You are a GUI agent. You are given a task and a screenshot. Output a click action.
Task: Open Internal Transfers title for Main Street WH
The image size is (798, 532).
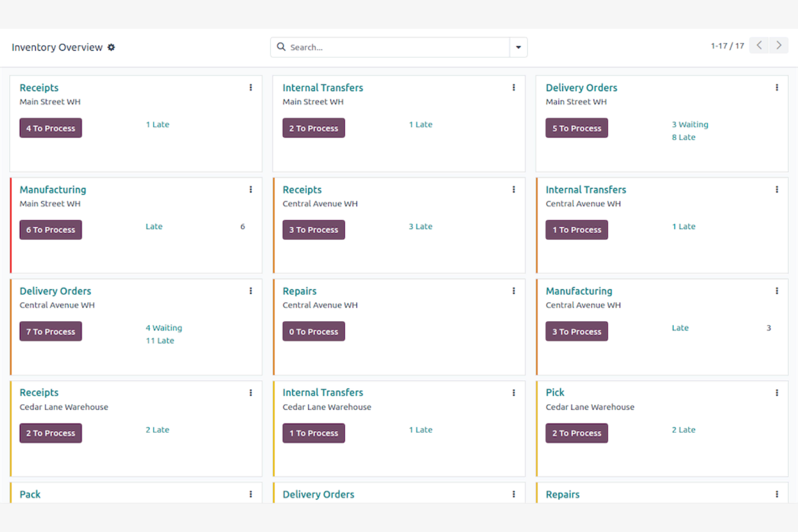(x=323, y=87)
